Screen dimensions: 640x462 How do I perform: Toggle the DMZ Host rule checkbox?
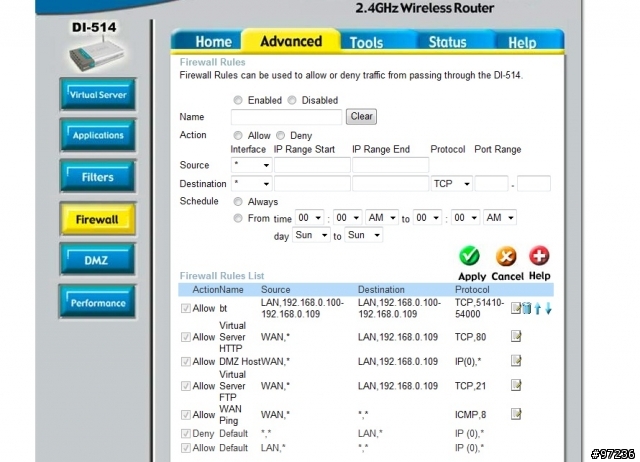pos(186,362)
